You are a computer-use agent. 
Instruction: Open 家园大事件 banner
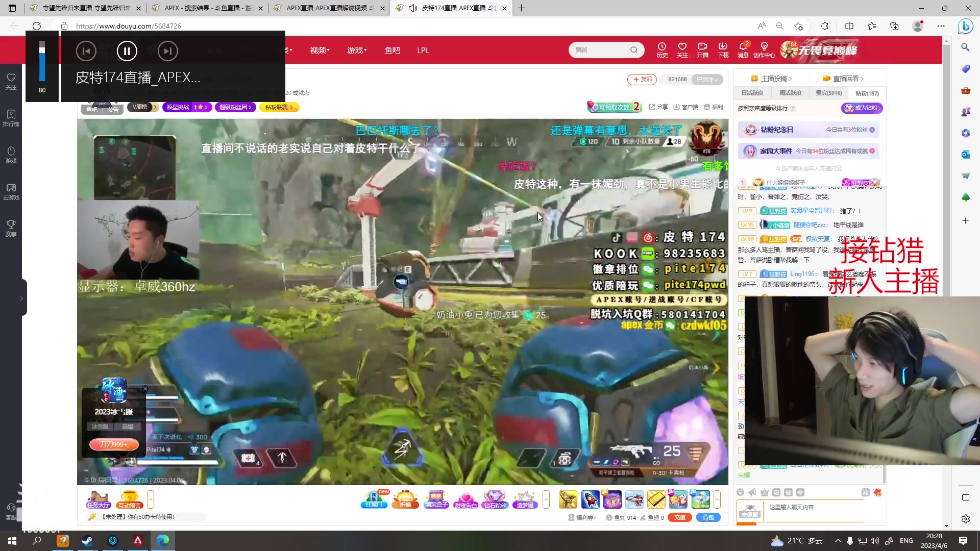pyautogui.click(x=808, y=151)
